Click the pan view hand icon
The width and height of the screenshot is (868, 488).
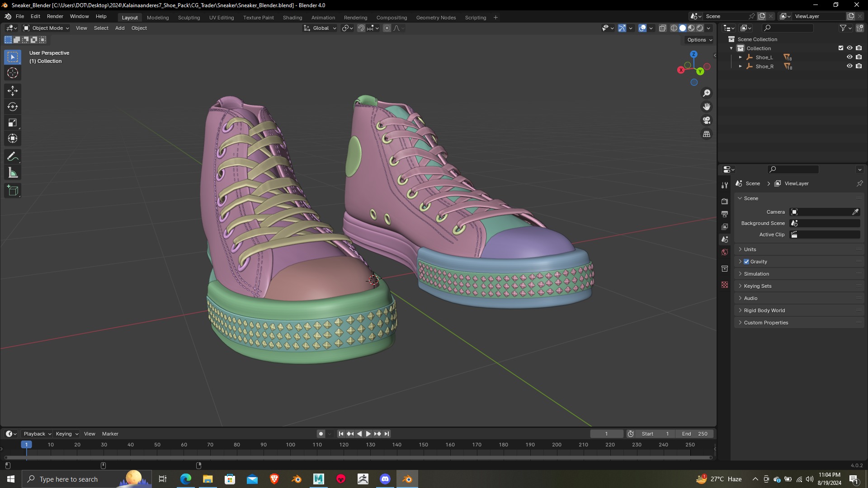[707, 107]
